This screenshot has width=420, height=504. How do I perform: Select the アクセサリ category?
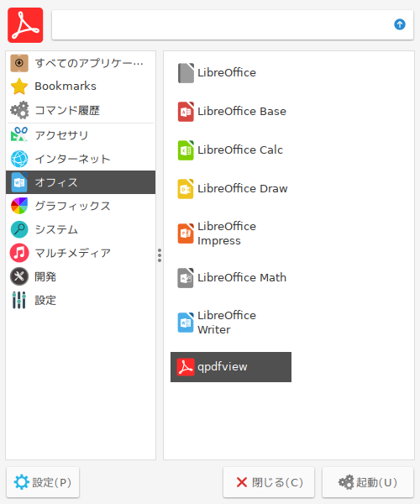pos(81,135)
